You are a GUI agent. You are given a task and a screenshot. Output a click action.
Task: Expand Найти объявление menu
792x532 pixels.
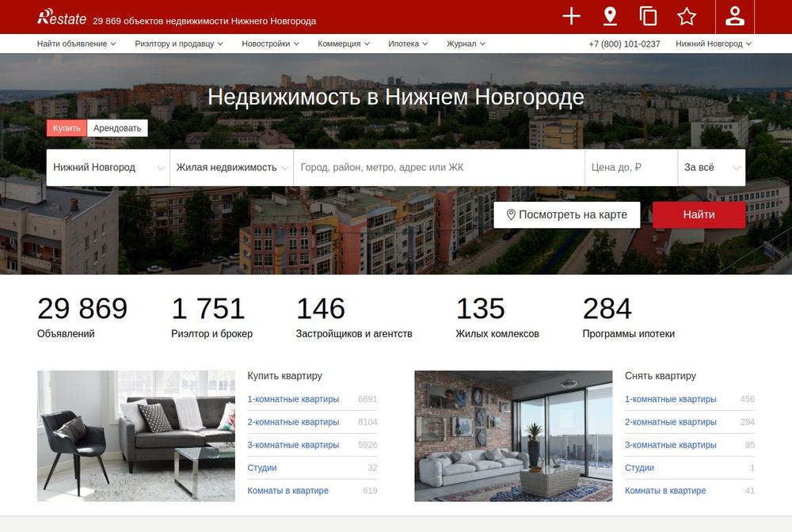point(76,44)
